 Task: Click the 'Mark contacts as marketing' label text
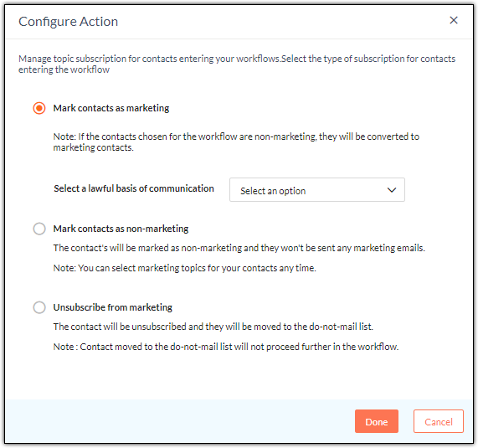point(111,108)
